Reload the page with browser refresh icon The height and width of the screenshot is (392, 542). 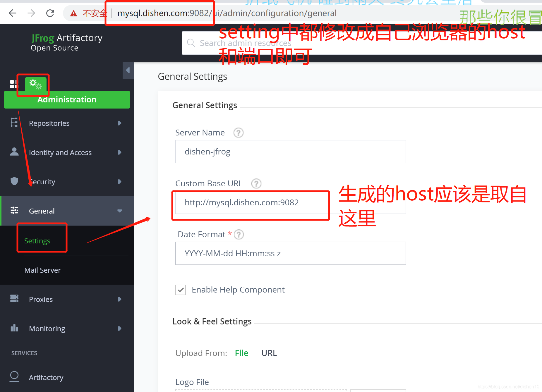click(50, 13)
